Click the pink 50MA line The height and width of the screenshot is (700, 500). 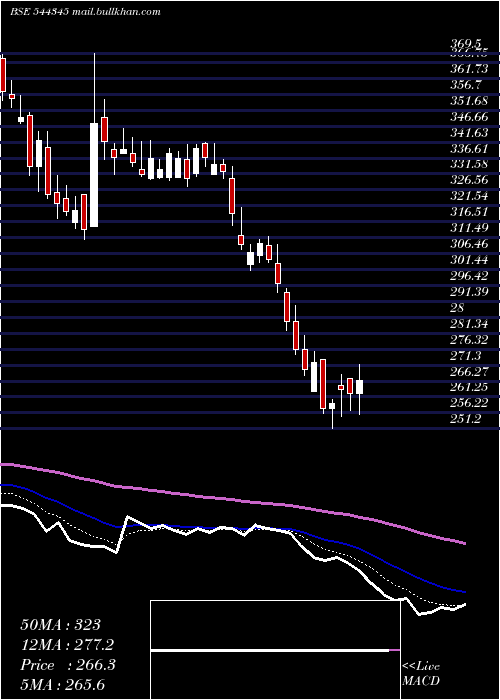click(x=232, y=500)
